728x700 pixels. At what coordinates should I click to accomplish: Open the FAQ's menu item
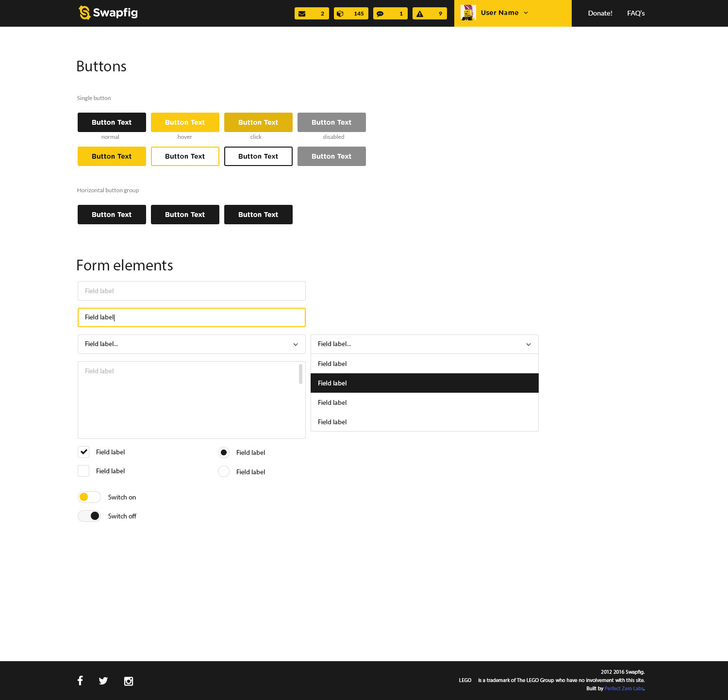click(636, 13)
